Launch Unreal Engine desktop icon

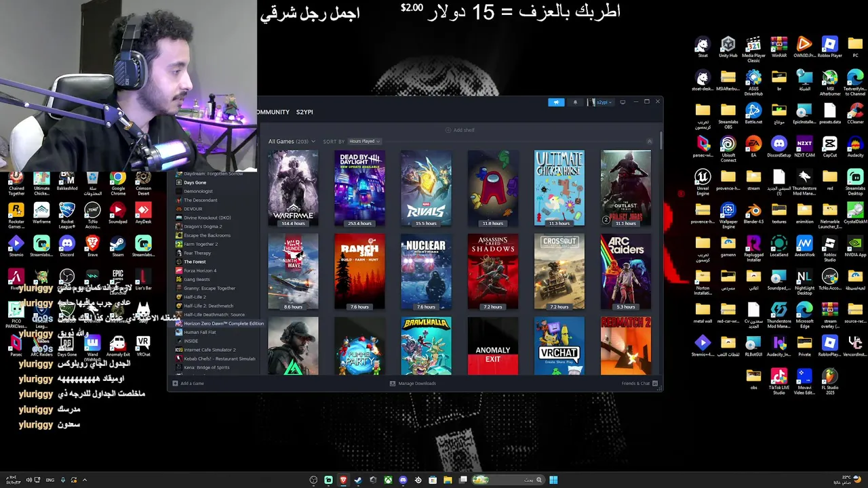(703, 182)
